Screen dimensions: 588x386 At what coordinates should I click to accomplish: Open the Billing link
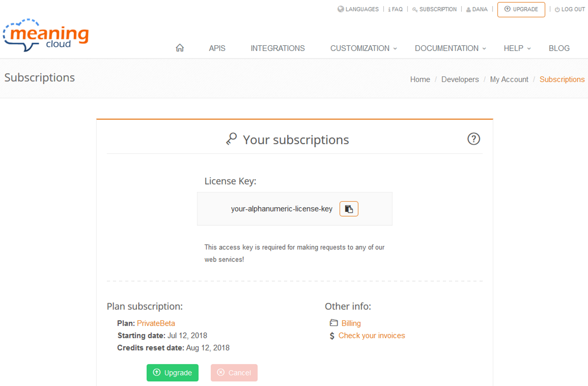[x=351, y=323]
